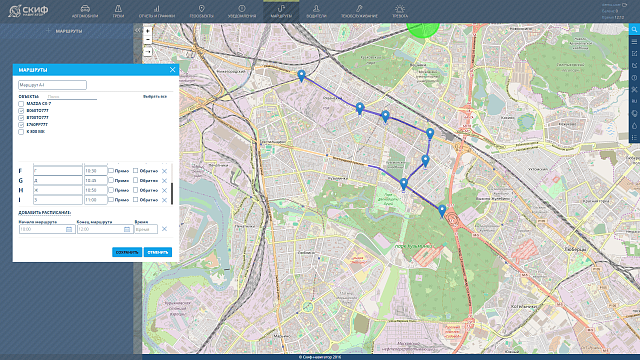This screenshot has height=360, width=640.
Task: Delete route point I
Action: [164, 200]
